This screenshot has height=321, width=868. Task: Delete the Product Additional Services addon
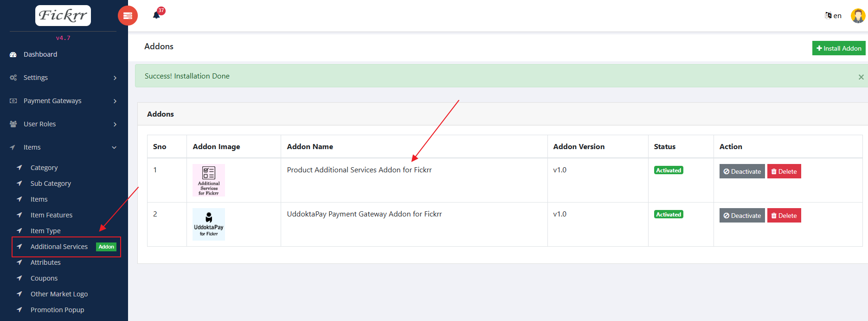point(784,171)
